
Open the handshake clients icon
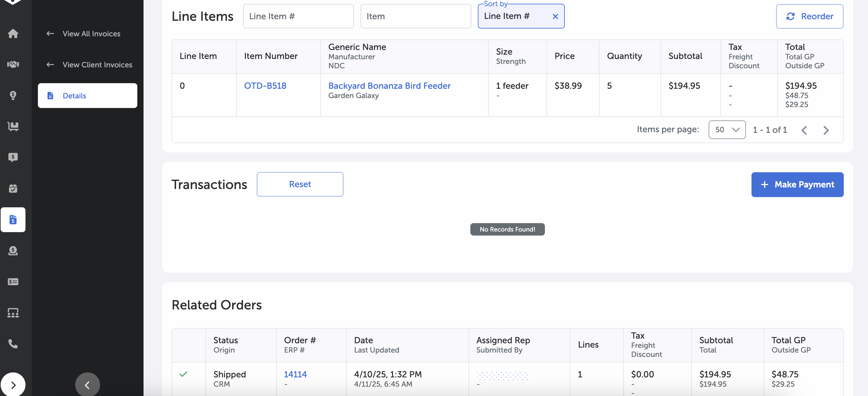coord(13,64)
